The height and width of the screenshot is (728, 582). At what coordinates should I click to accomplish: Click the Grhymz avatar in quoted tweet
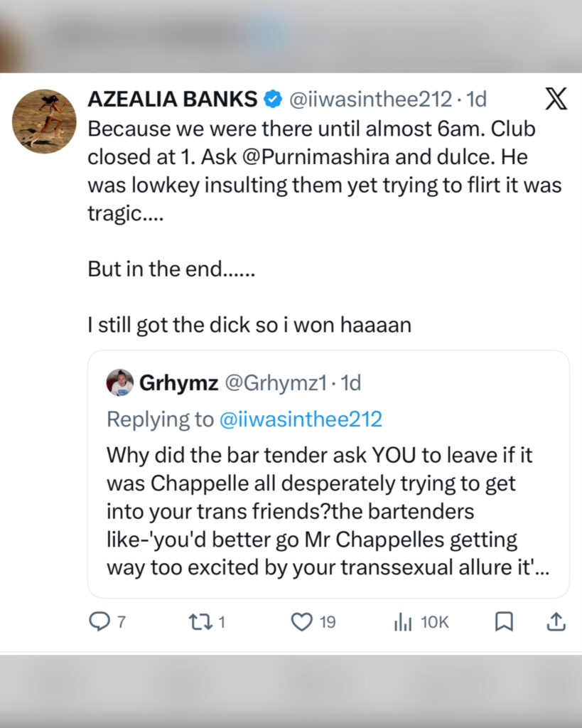pos(120,383)
